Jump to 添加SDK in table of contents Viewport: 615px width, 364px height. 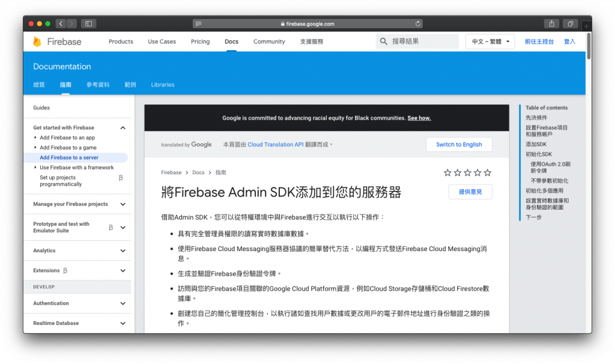[536, 144]
